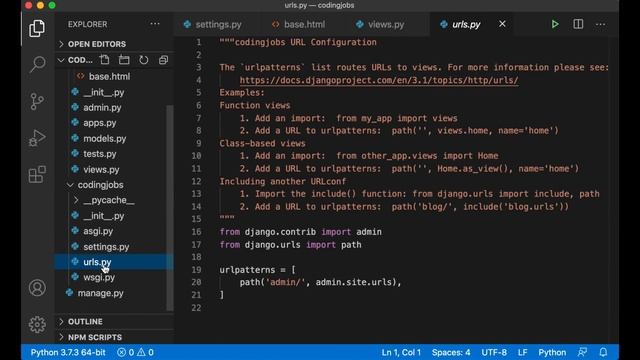Screen dimensions: 640x360
Task: Click the New File icon in the Explorer
Action: [104, 60]
